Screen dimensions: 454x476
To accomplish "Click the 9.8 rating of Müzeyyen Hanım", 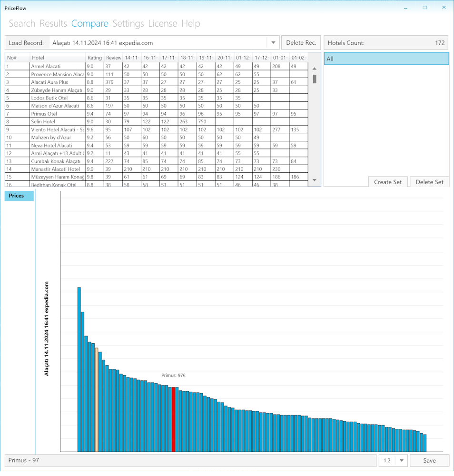I will point(94,177).
